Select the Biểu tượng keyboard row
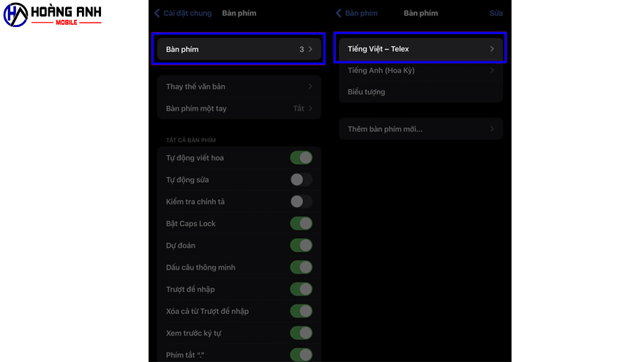The image size is (644, 362). pos(420,92)
